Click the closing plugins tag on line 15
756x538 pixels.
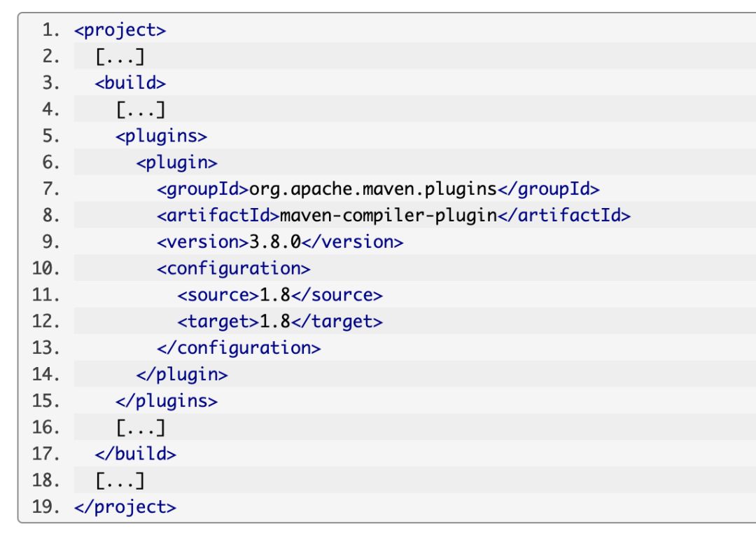pyautogui.click(x=167, y=401)
